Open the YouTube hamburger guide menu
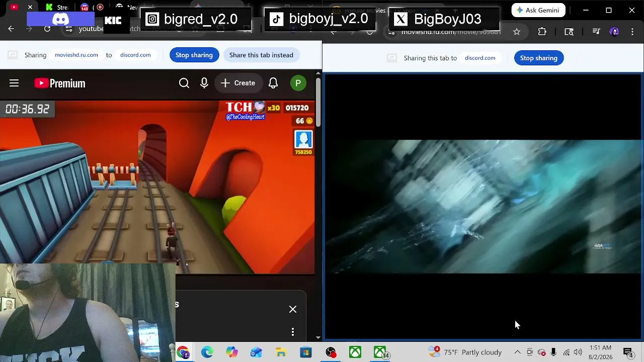Screen dimensions: 644x362 [14, 83]
